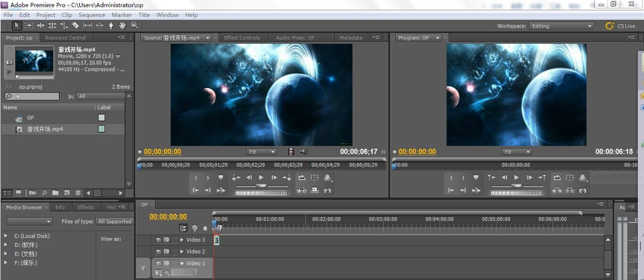This screenshot has height=280, width=644.
Task: Open Program monitor Fit zoom dropdown
Action: 517,152
